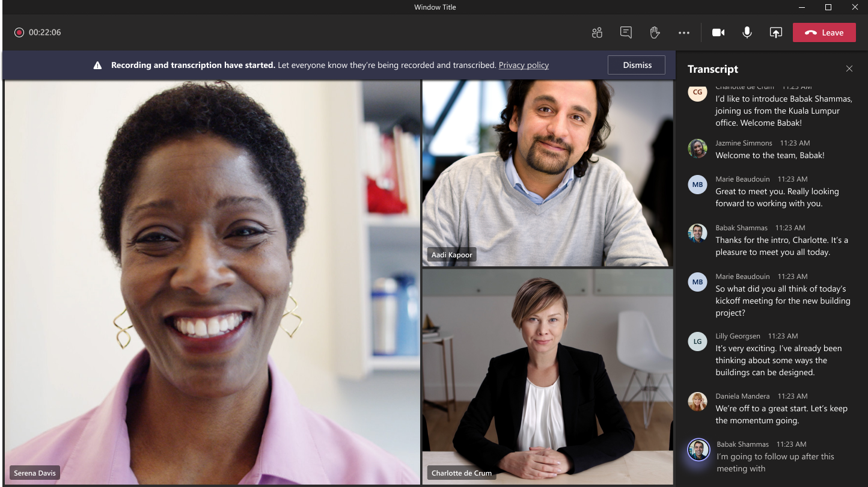Open the More actions menu
The image size is (868, 487).
683,32
